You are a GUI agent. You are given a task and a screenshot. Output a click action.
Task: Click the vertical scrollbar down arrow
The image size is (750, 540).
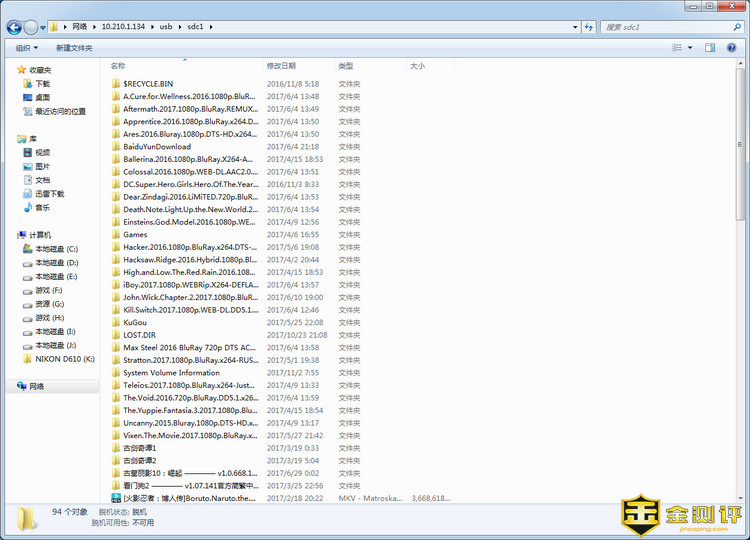742,495
